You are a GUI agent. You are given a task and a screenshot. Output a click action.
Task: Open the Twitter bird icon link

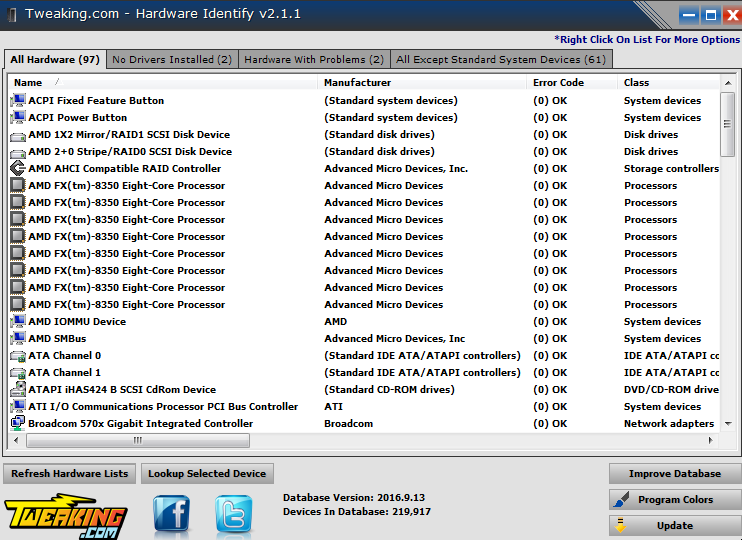pyautogui.click(x=234, y=514)
